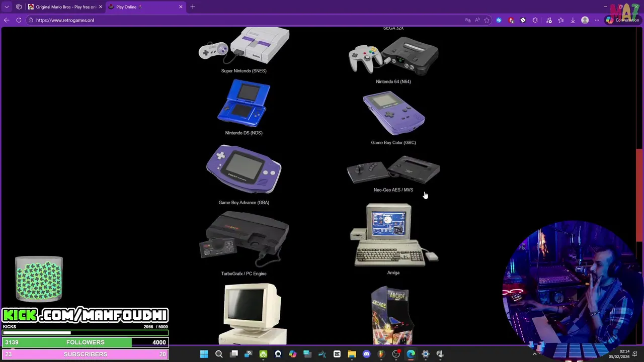Select the Arcade cabinet image
Image resolution: width=644 pixels, height=362 pixels.
[x=392, y=315]
